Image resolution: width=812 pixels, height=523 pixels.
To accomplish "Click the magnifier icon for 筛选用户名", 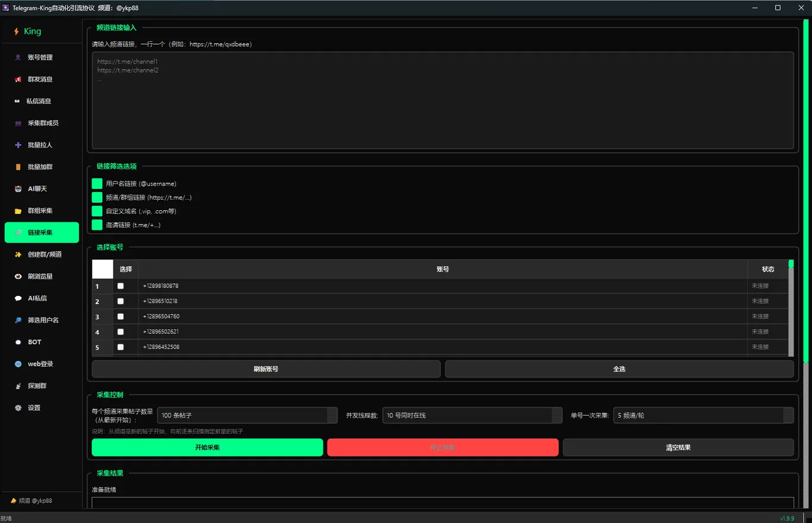I will pos(18,320).
